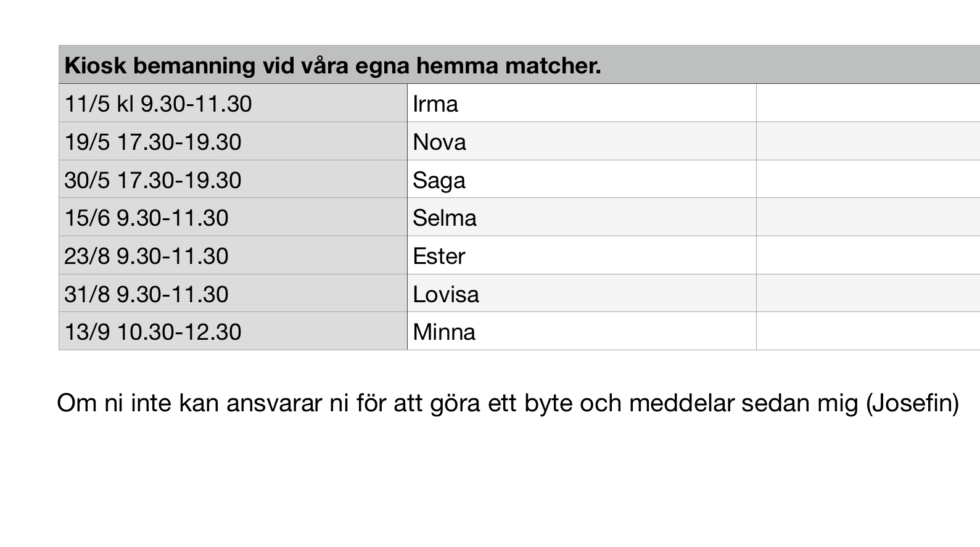980x547 pixels.
Task: Click the Lovisa name cell
Action: [x=581, y=294]
